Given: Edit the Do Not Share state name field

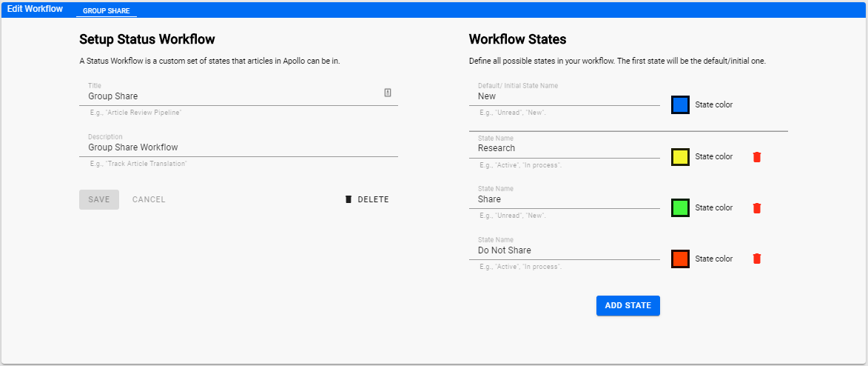Looking at the screenshot, I should coord(564,250).
